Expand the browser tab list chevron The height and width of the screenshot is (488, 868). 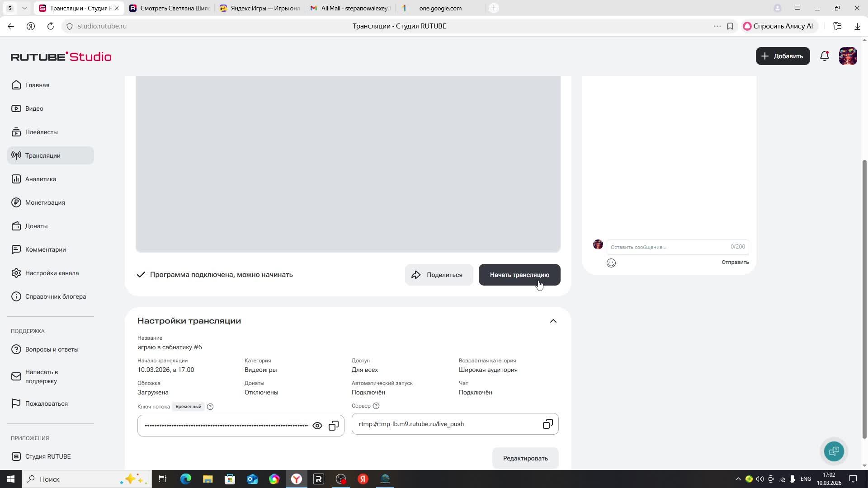pyautogui.click(x=24, y=8)
